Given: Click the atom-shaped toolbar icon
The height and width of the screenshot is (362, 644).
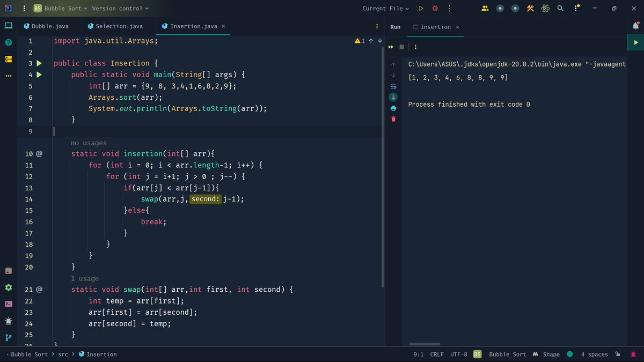Looking at the screenshot, I should (545, 8).
